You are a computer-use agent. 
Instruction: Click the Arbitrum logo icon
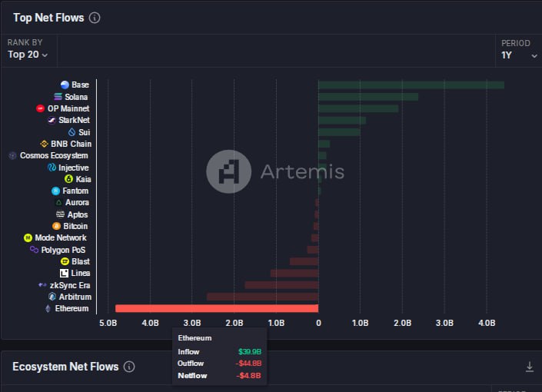pos(52,297)
